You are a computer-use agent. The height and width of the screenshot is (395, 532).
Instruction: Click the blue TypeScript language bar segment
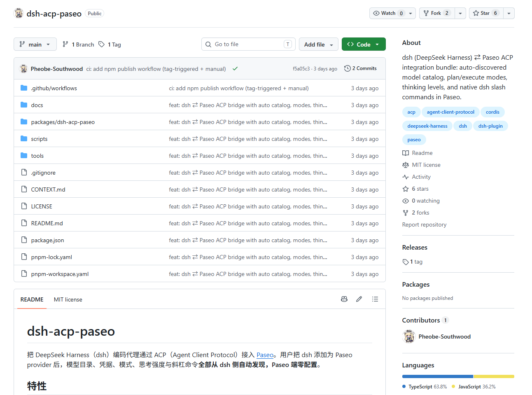coord(438,376)
